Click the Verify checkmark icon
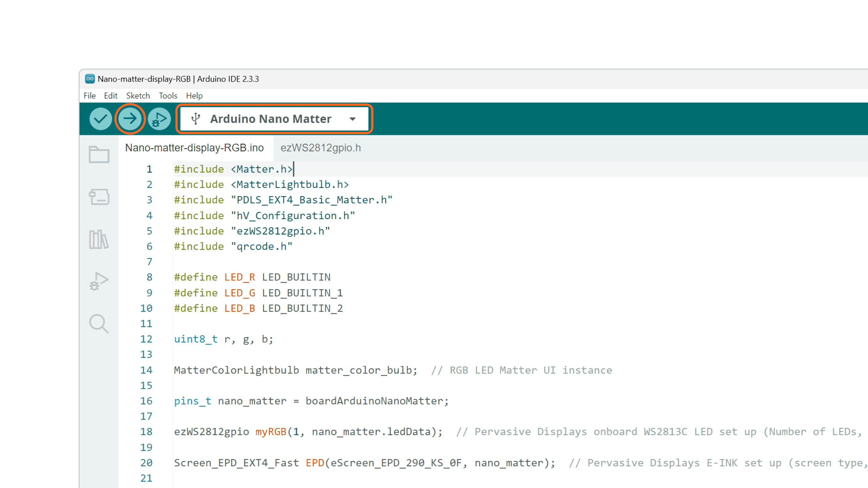The width and height of the screenshot is (868, 488). tap(100, 119)
